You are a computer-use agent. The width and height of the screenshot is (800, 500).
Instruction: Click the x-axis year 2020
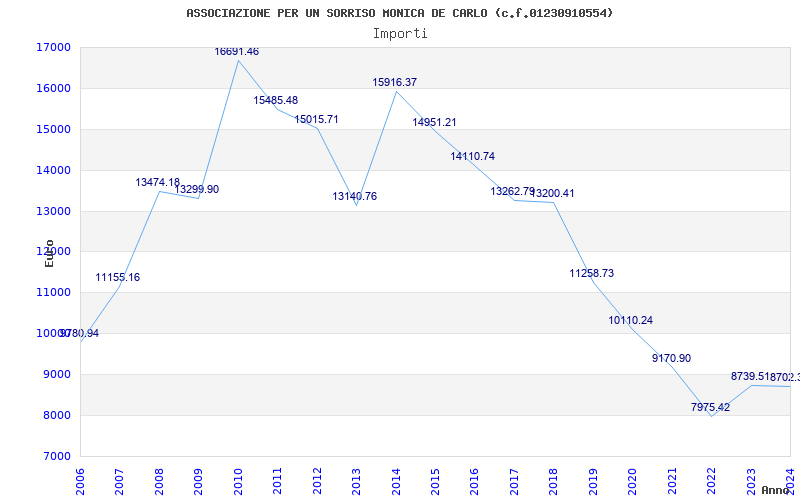pos(633,482)
